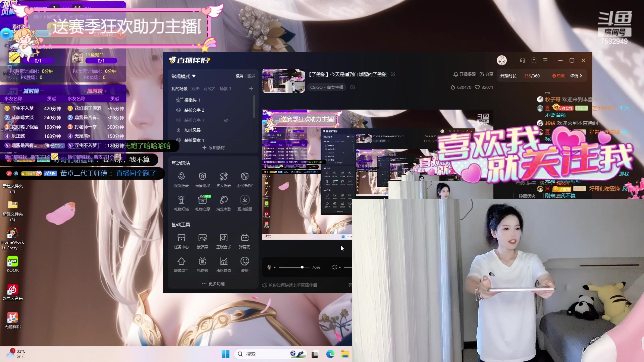The image size is (644, 362).
Task: Open the KOOK desktop shortcut
Action: point(13,264)
